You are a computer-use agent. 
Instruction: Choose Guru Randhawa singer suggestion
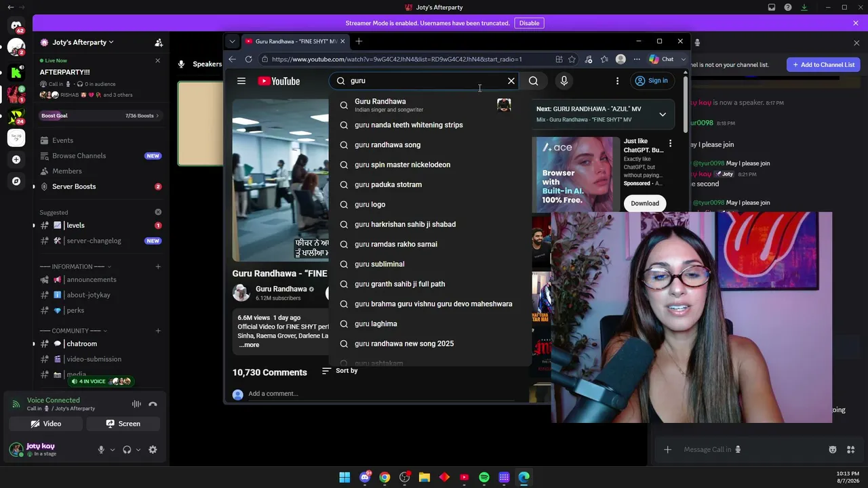click(x=430, y=105)
